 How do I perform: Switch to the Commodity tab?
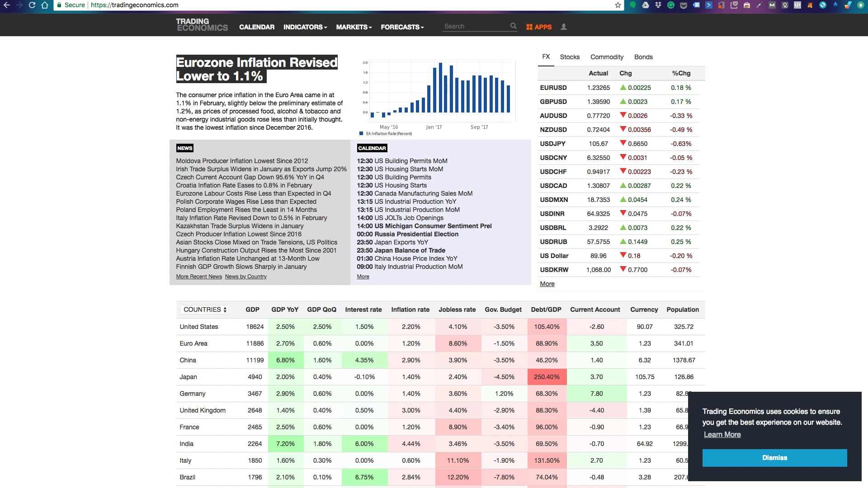point(607,57)
